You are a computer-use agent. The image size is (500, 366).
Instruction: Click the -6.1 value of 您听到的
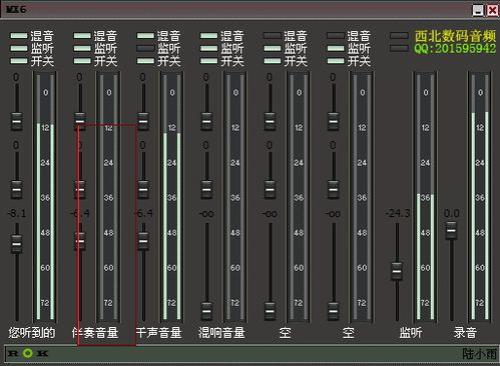pyautogui.click(x=17, y=213)
